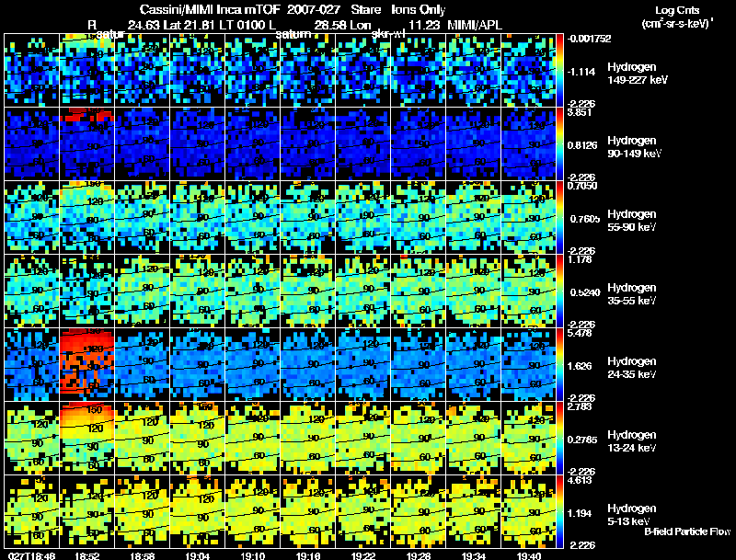Select the 90-149 keV panel at 19:34

(x=473, y=144)
